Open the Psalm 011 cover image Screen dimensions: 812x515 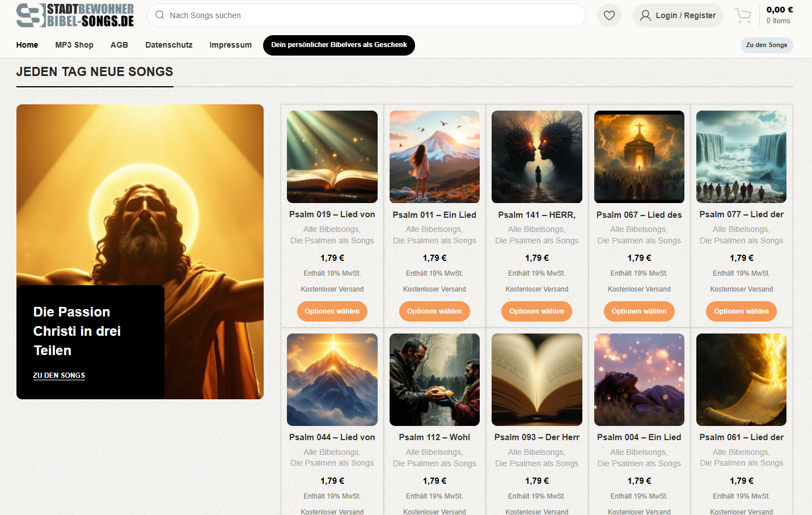(x=434, y=157)
